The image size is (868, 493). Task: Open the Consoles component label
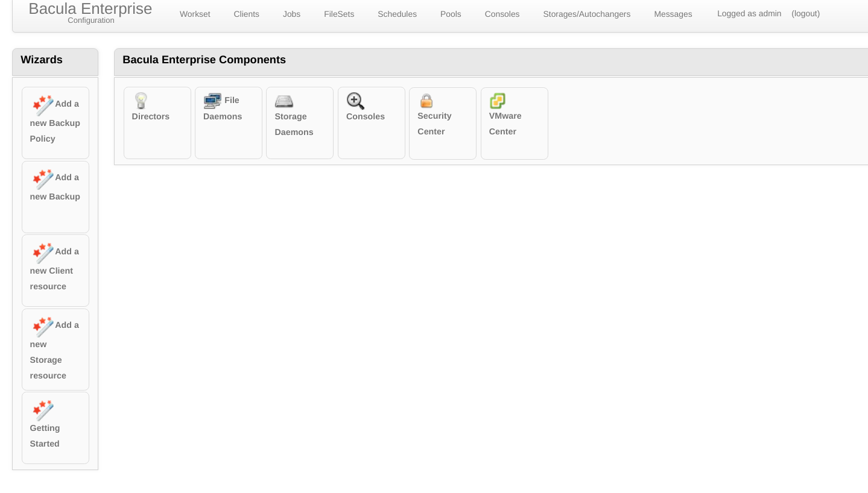coord(366,116)
